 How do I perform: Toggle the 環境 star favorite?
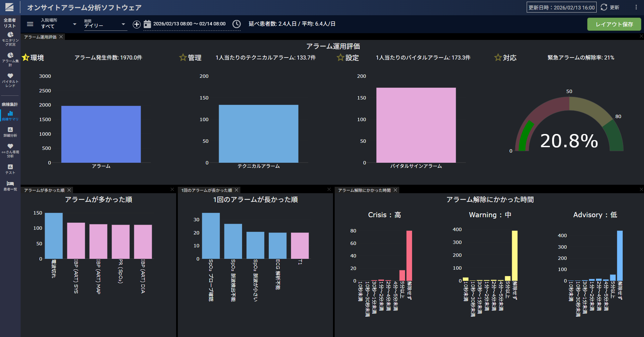[25, 58]
